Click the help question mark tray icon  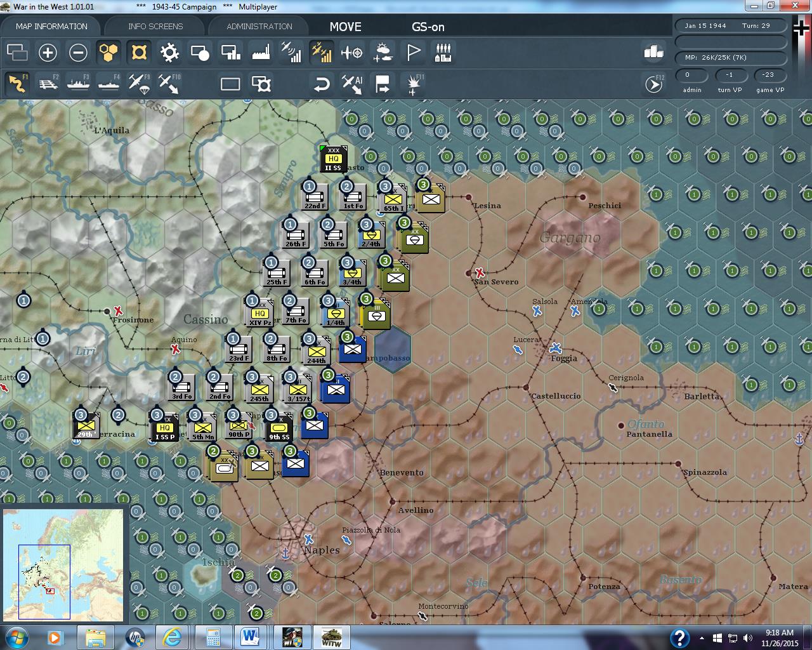pyautogui.click(x=679, y=637)
